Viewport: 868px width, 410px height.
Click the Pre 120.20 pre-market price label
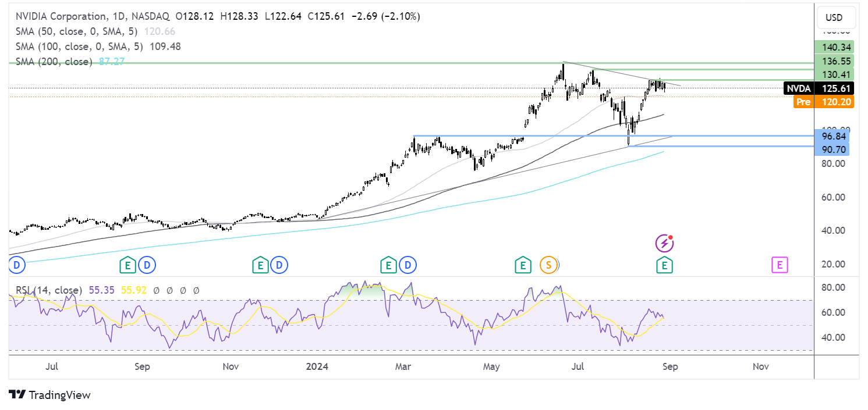[x=824, y=102]
